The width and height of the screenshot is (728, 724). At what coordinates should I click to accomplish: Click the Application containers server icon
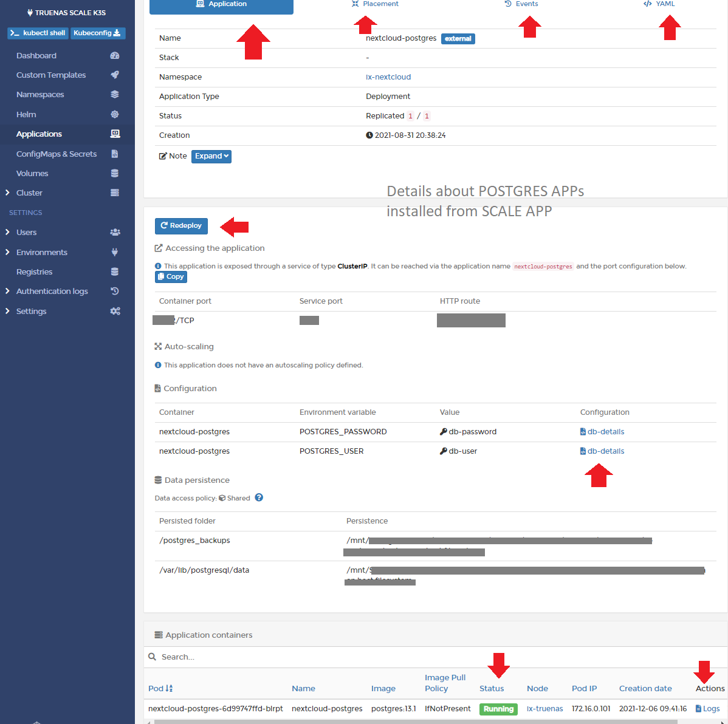point(159,635)
